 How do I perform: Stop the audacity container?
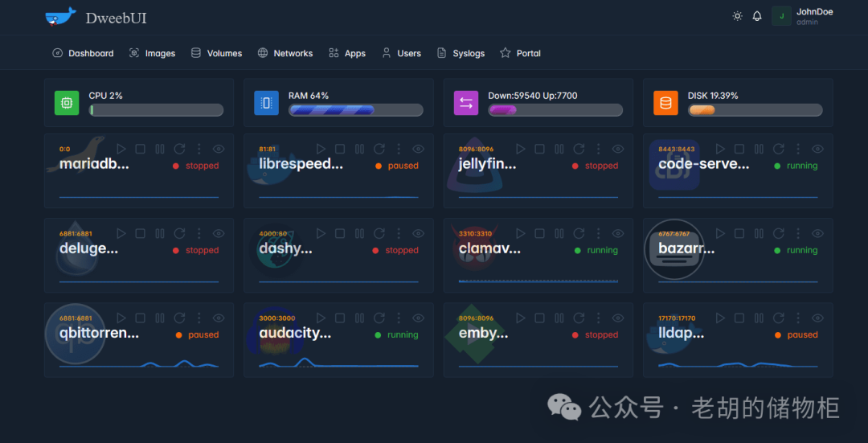(x=340, y=318)
